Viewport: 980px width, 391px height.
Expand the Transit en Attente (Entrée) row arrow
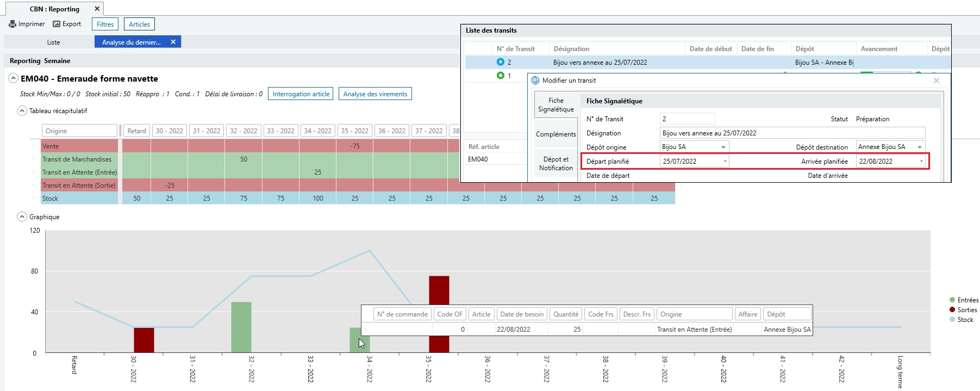click(x=35, y=172)
